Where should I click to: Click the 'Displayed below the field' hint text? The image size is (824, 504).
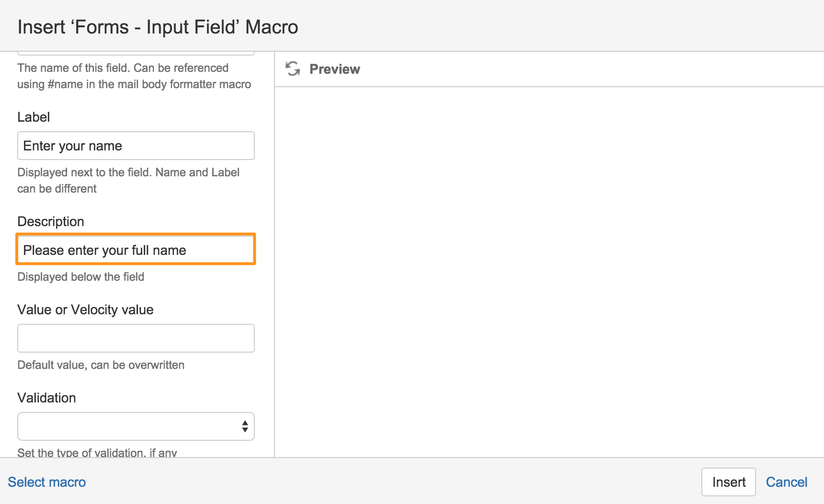81,277
